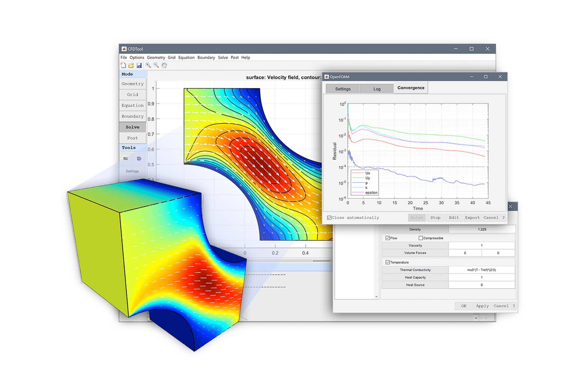The image size is (588, 392).
Task: Minimize the CFDTool main window
Action: click(456, 49)
